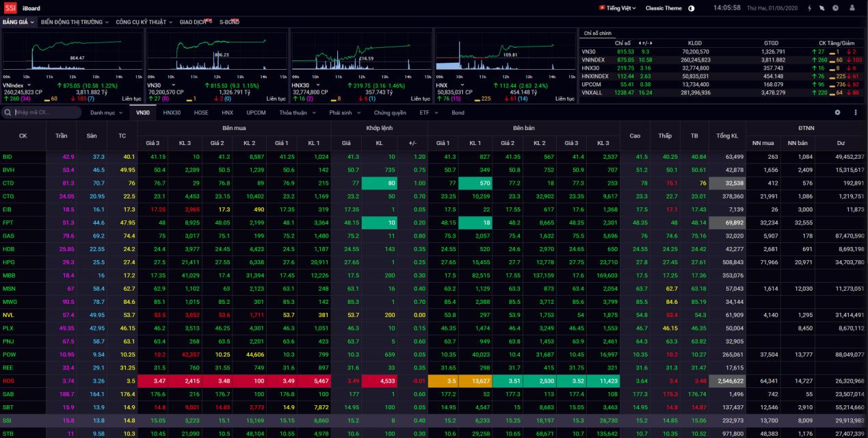
Task: Open the user account profile icon
Action: tap(854, 8)
